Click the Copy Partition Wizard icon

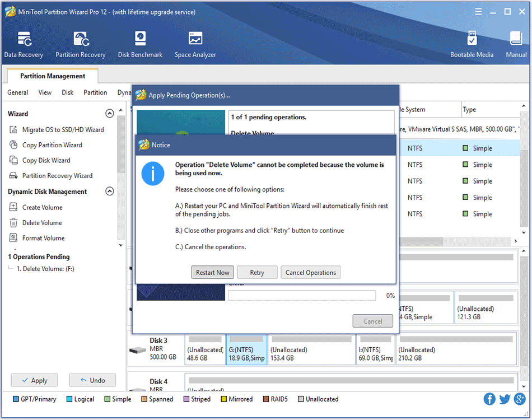[x=13, y=145]
